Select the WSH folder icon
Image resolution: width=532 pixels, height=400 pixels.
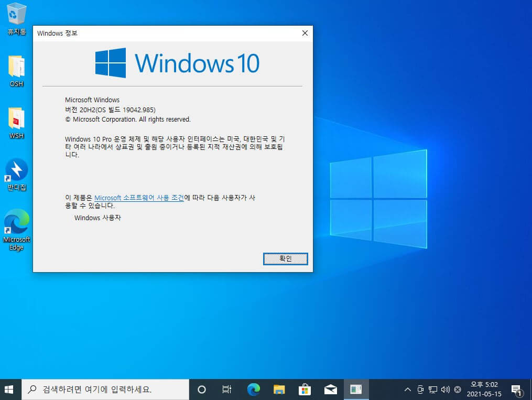(x=16, y=123)
